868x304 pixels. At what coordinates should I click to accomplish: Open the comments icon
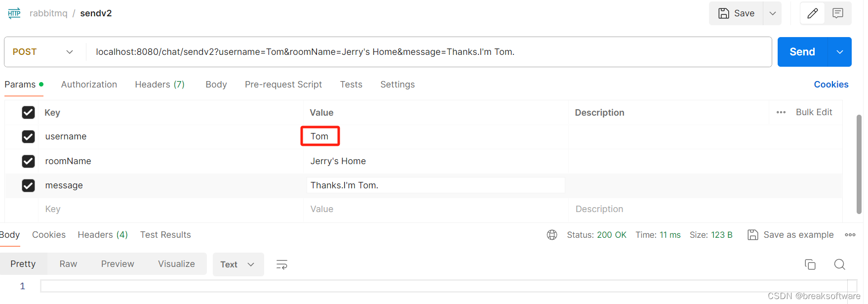click(838, 13)
